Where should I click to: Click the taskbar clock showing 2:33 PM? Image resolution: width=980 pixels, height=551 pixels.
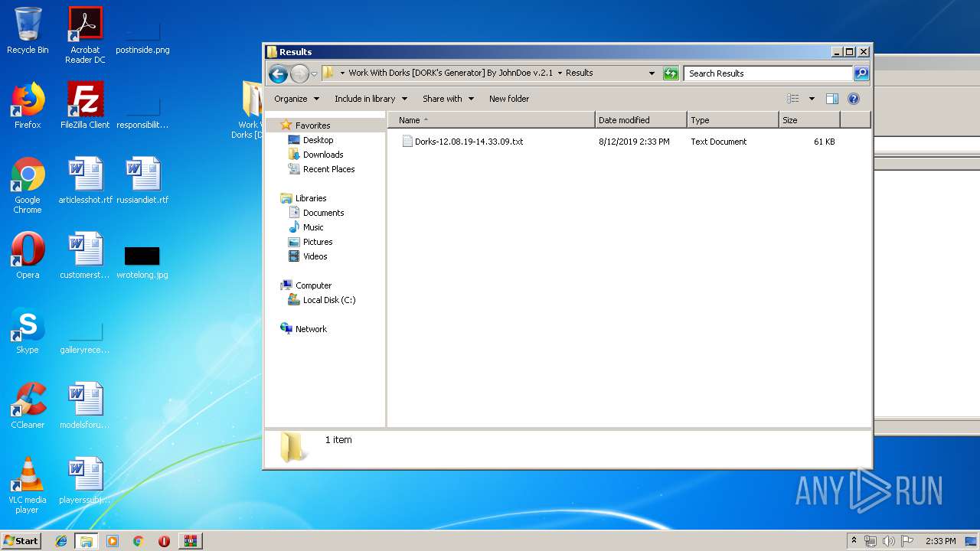coord(940,541)
